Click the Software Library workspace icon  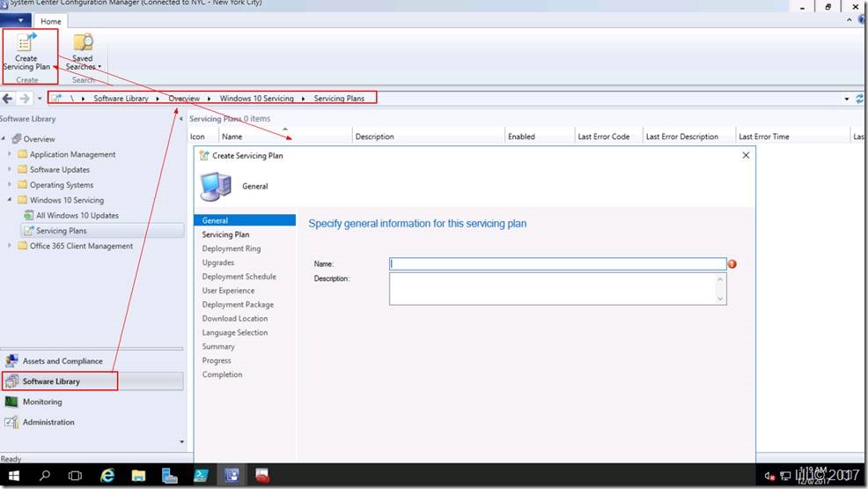click(x=11, y=381)
